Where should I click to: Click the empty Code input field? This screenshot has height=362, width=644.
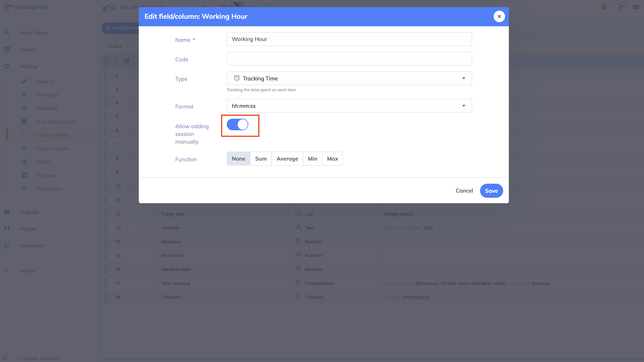tap(349, 59)
